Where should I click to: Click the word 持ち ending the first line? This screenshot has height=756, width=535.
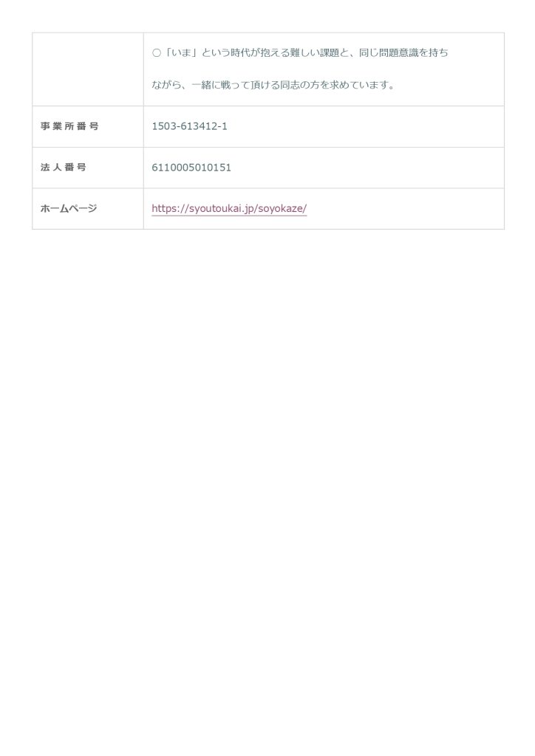click(438, 53)
